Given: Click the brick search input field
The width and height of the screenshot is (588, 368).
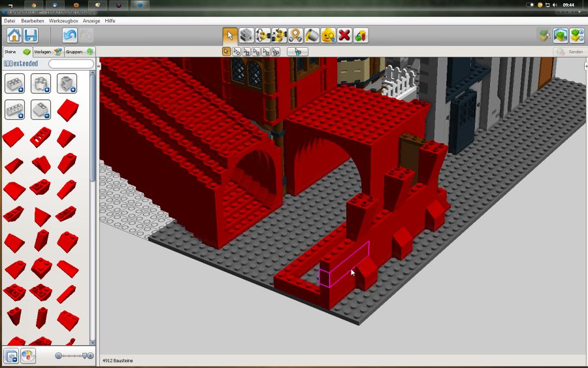Looking at the screenshot, I should click(71, 64).
